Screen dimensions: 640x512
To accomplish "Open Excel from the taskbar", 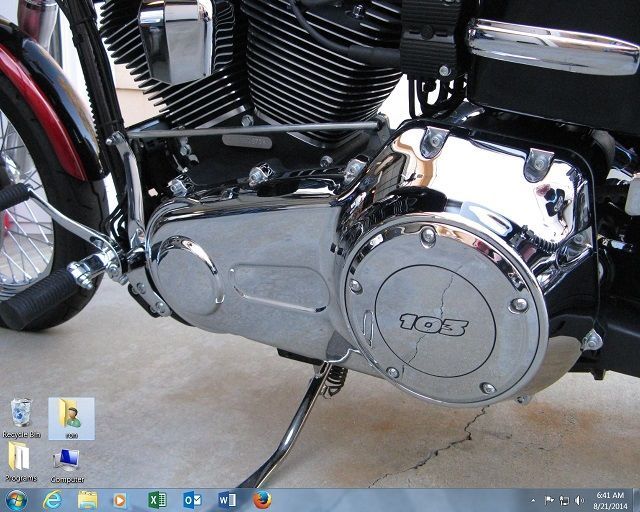I will point(157,499).
